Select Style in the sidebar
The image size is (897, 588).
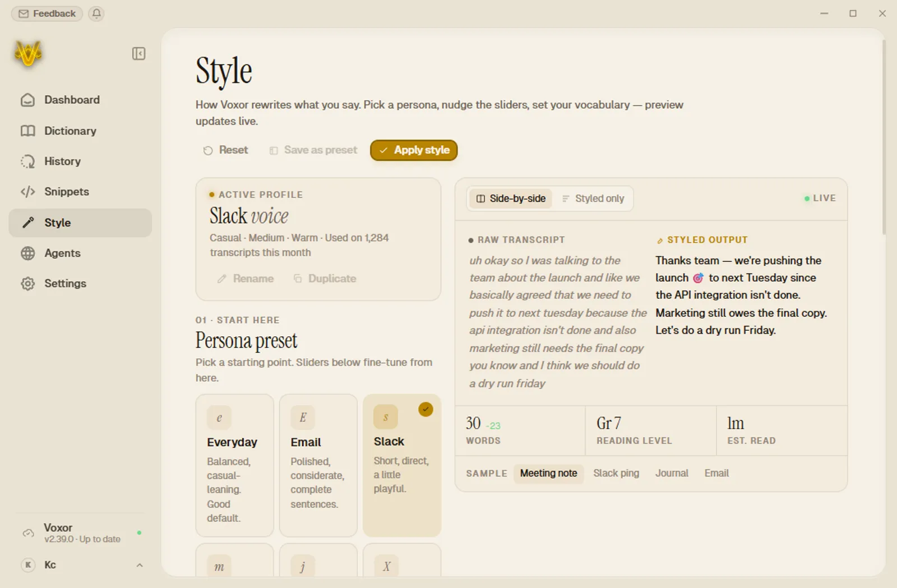[x=80, y=223]
